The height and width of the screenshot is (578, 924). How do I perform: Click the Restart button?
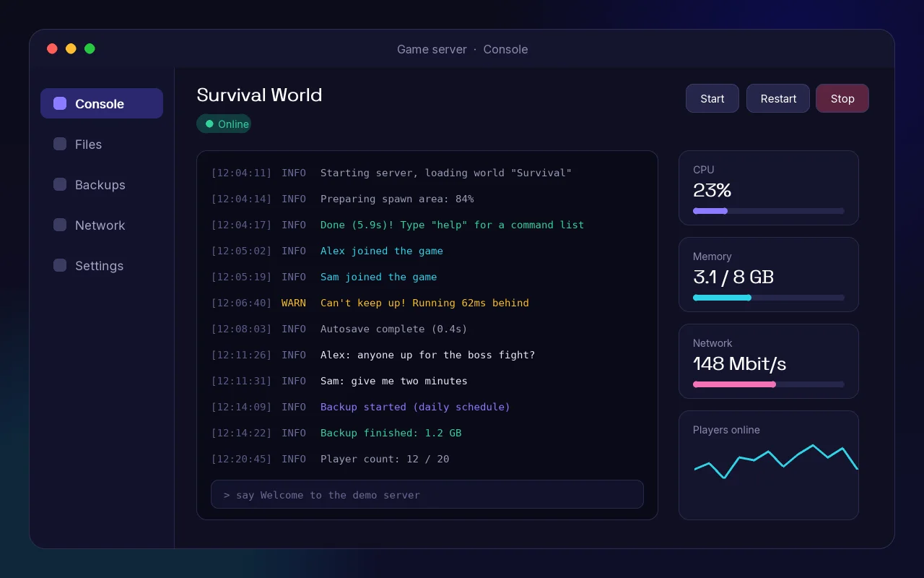click(x=778, y=98)
